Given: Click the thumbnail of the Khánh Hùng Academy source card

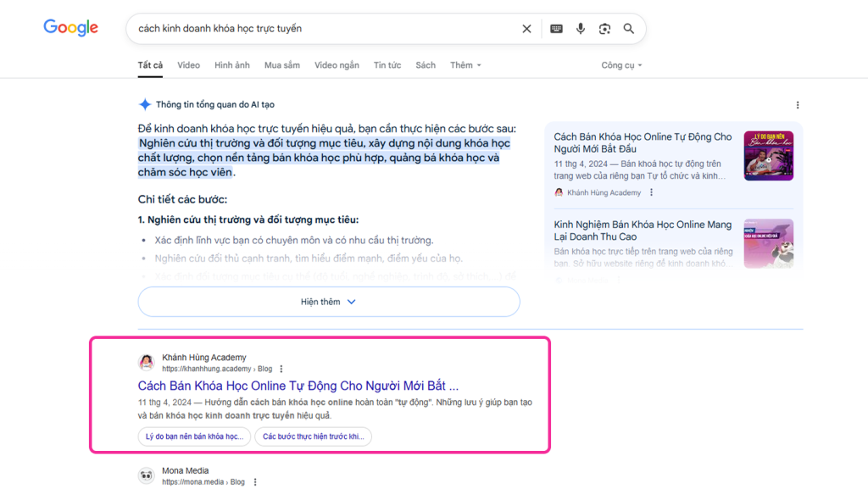Looking at the screenshot, I should (x=768, y=155).
